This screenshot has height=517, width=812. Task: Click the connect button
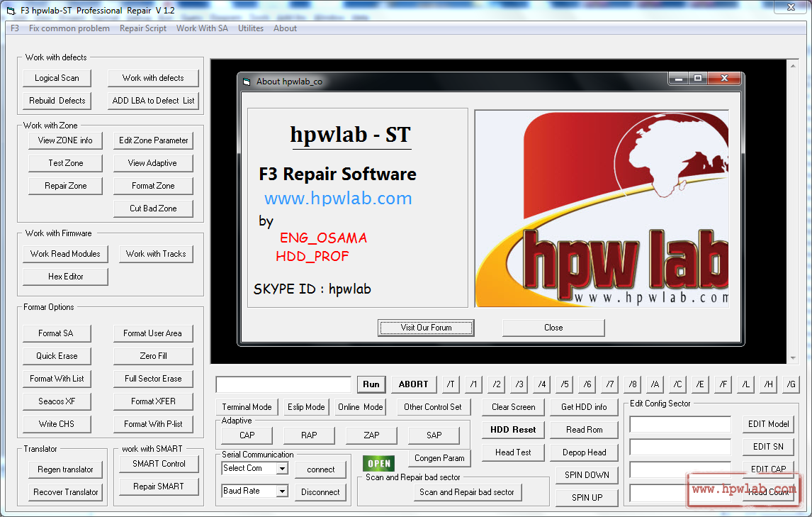320,469
